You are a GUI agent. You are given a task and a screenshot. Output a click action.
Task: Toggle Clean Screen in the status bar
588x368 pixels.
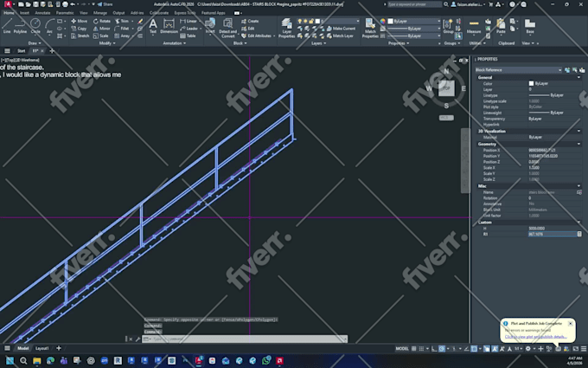[575, 349]
